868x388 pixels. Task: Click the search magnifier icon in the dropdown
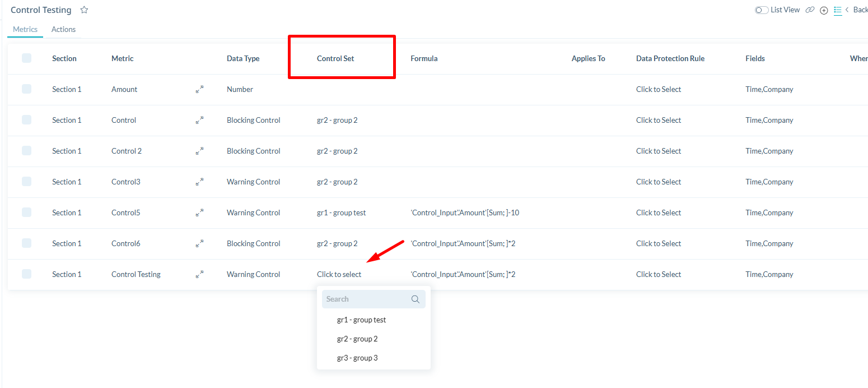pos(415,299)
